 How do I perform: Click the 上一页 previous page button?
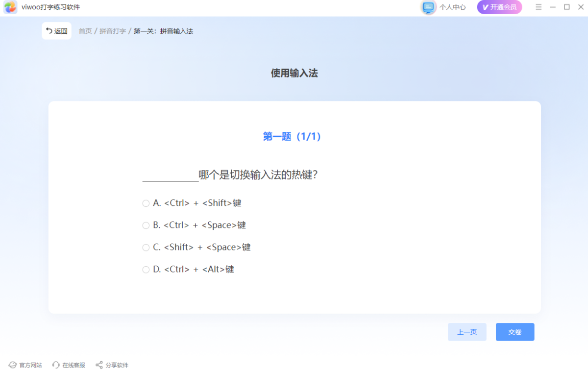467,332
